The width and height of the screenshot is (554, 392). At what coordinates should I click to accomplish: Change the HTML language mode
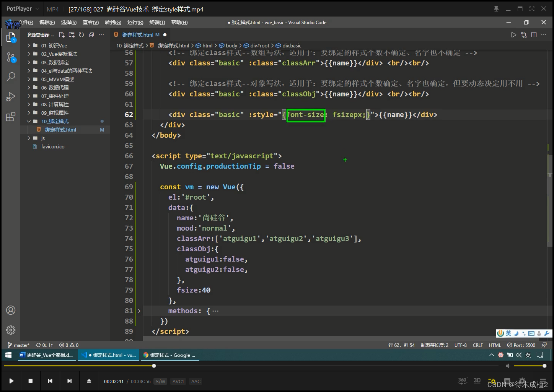[x=495, y=345]
